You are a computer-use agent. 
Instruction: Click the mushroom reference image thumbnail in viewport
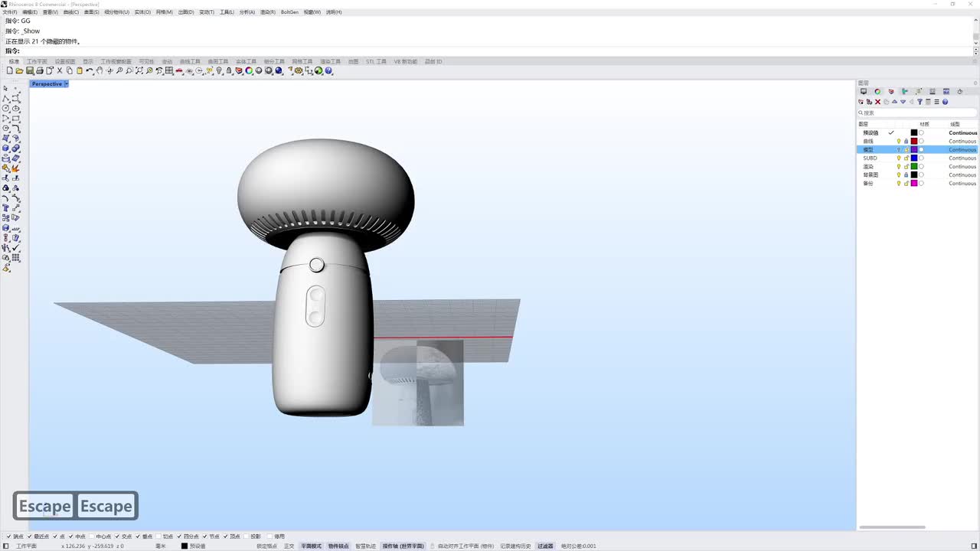click(x=418, y=383)
